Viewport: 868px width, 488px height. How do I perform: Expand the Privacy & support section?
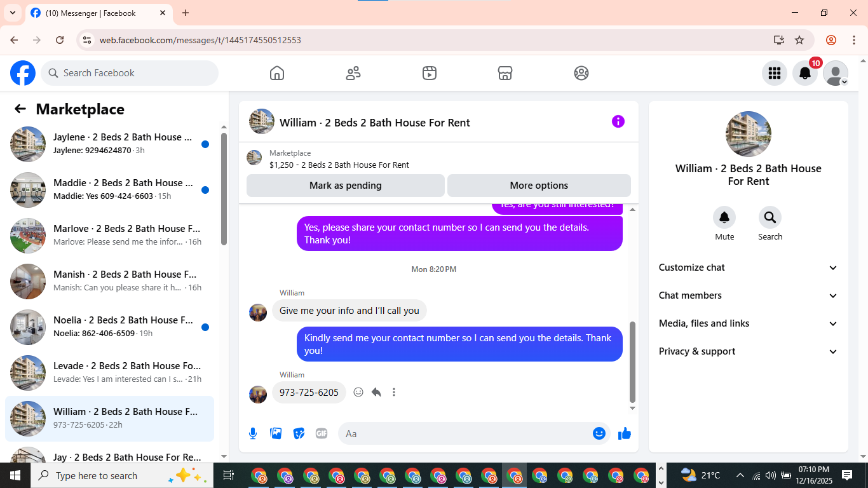pyautogui.click(x=749, y=351)
